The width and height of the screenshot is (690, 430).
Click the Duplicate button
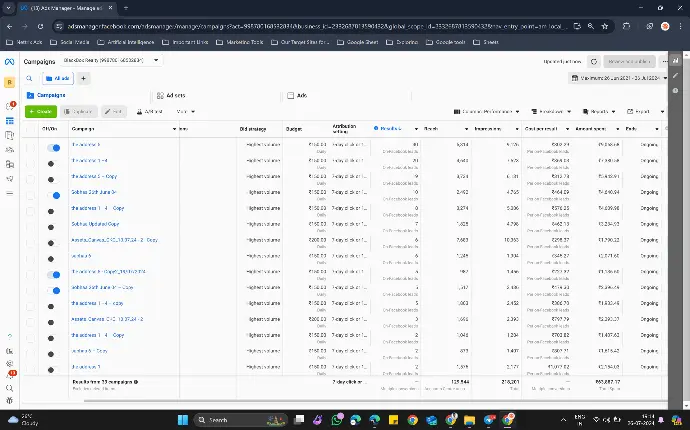(78, 112)
